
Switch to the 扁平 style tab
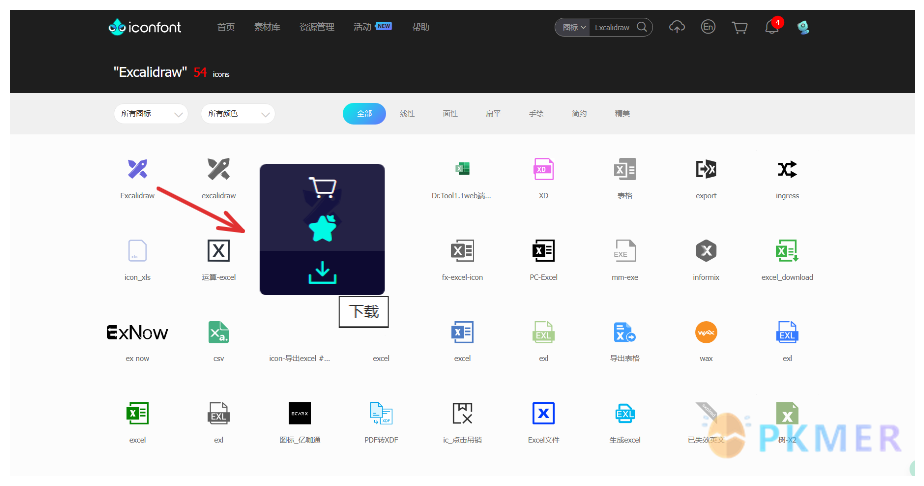pyautogui.click(x=493, y=114)
